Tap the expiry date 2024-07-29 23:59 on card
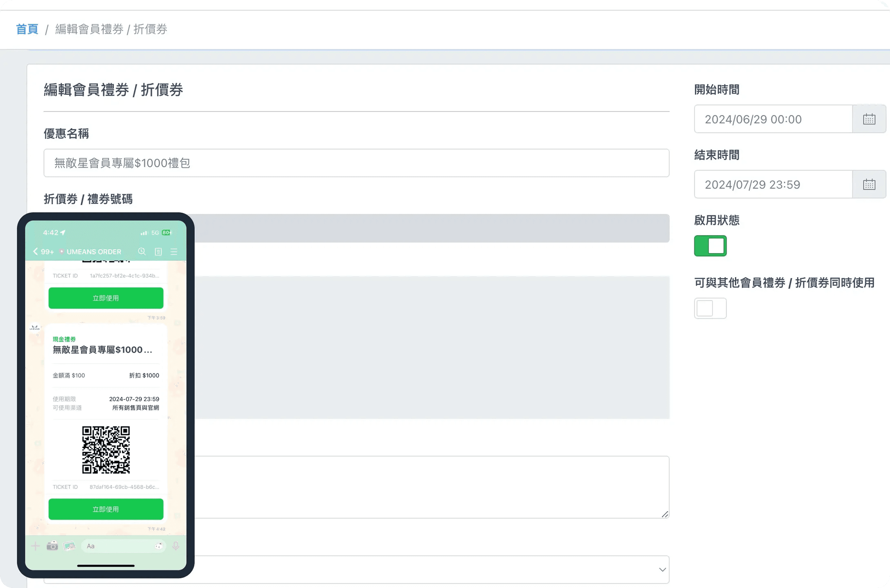890x588 pixels. [x=134, y=399]
